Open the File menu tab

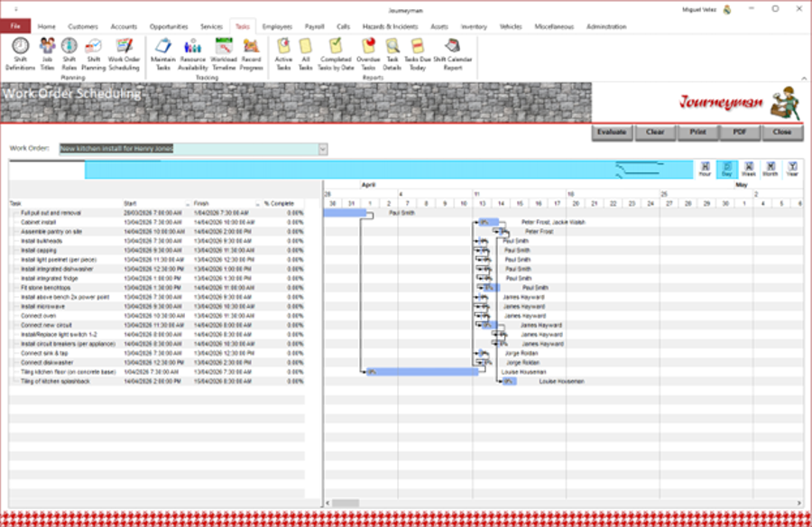pyautogui.click(x=15, y=26)
